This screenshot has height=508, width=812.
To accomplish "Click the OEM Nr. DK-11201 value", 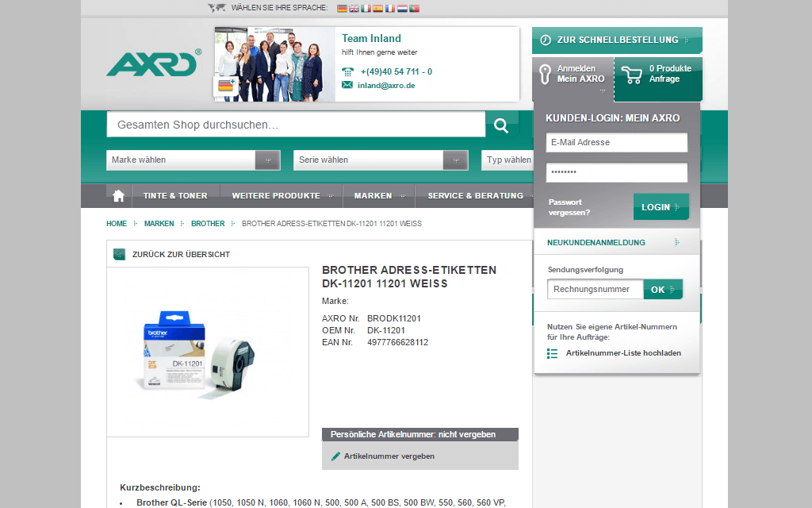I will coord(386,330).
